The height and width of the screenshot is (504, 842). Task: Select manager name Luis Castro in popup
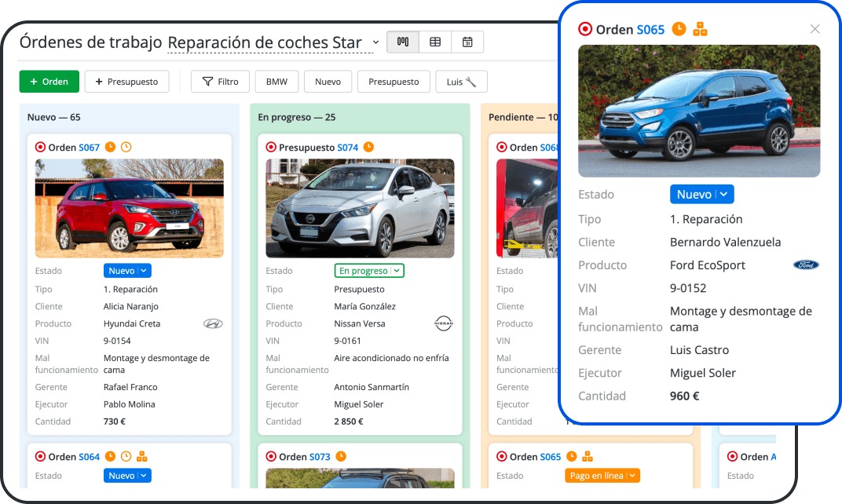[x=699, y=350]
